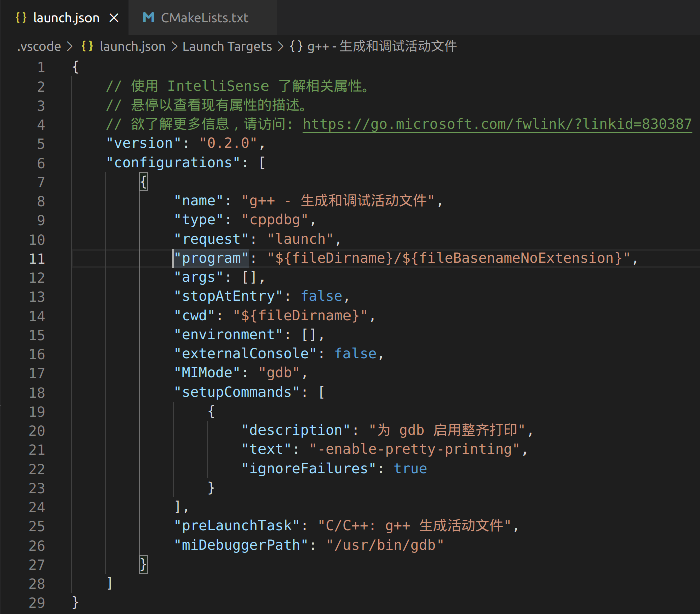Click the highlighted program property name
The height and width of the screenshot is (614, 700).
(x=211, y=258)
